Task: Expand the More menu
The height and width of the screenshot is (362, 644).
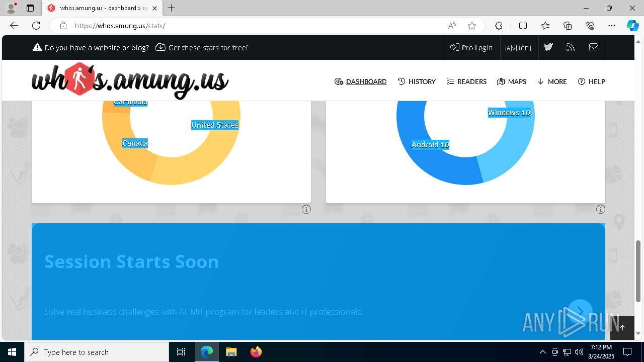Action: click(552, 81)
